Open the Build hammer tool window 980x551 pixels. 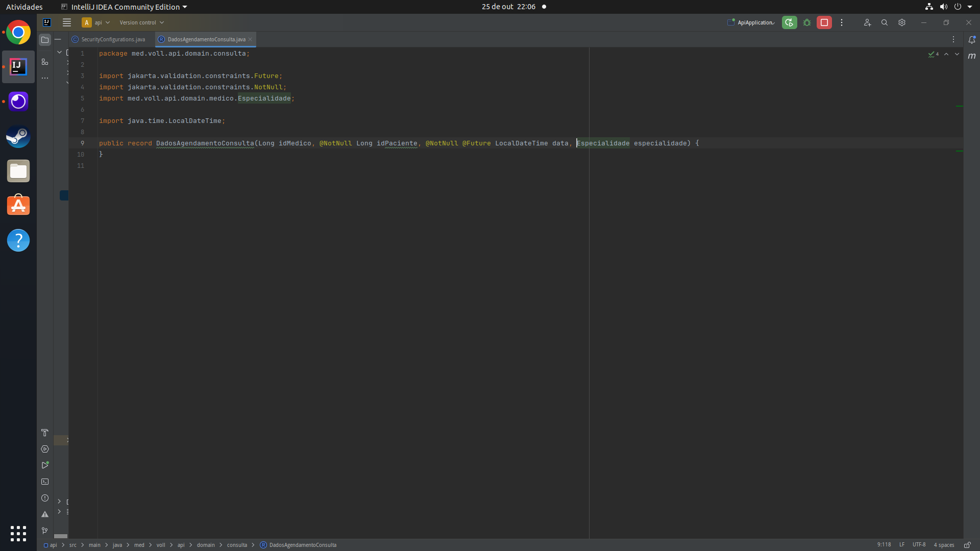click(45, 433)
